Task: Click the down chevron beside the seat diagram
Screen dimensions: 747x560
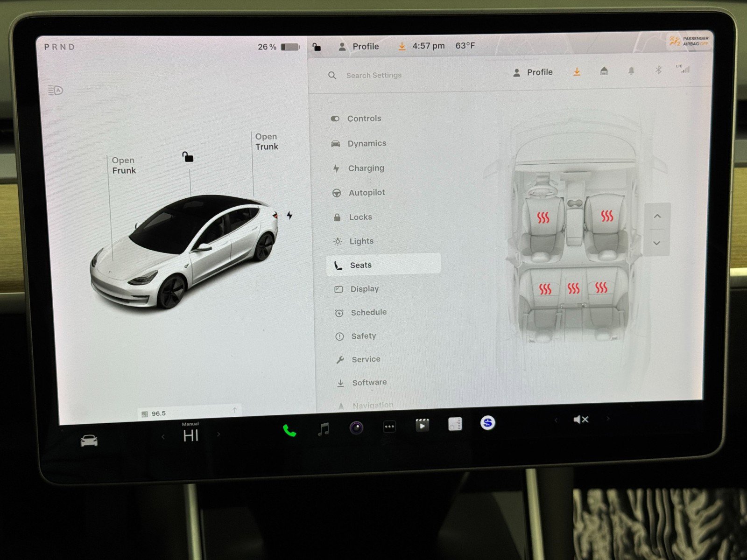Action: coord(657,243)
